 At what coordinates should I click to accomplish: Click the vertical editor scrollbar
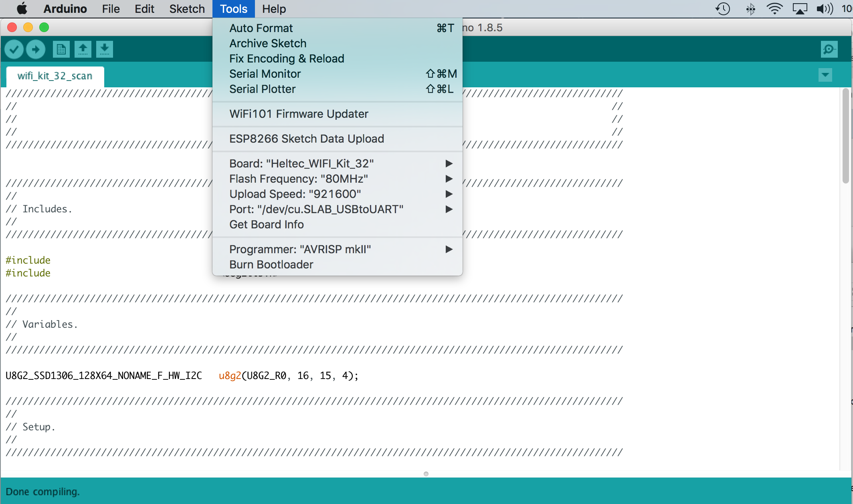(x=846, y=136)
